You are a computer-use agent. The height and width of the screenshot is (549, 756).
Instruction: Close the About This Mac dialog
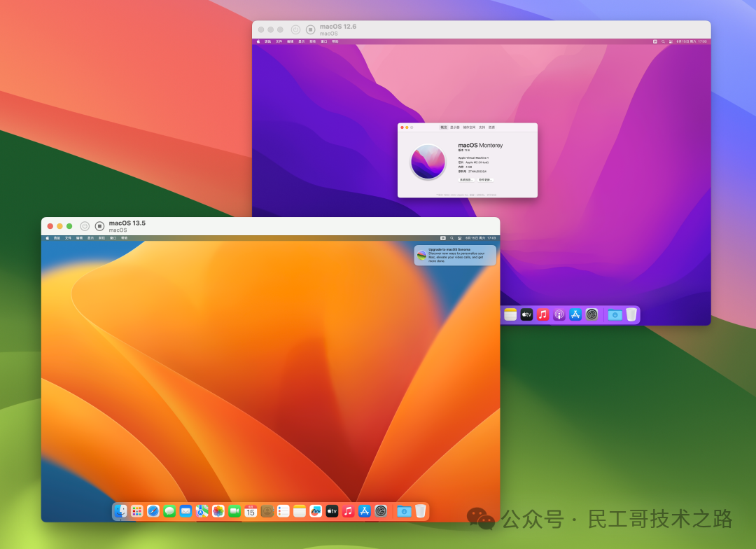402,127
